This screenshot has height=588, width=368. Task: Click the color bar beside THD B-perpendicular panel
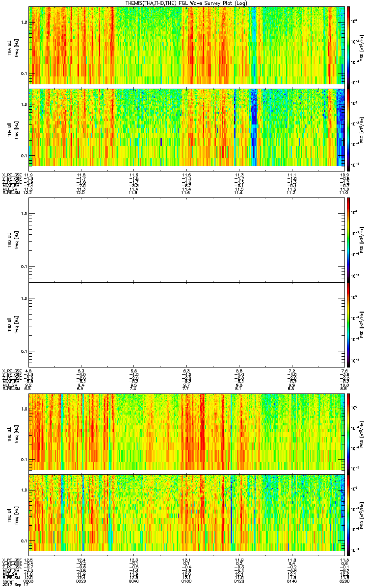click(348, 240)
